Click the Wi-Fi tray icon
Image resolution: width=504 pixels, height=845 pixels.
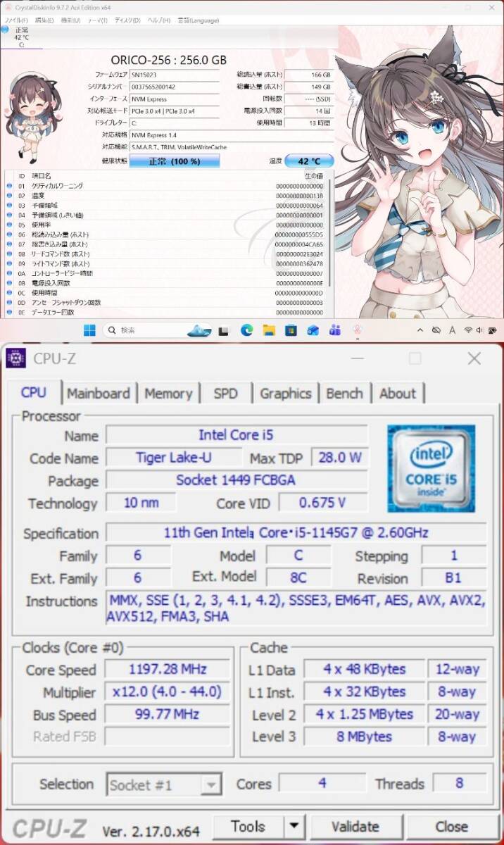coord(468,330)
